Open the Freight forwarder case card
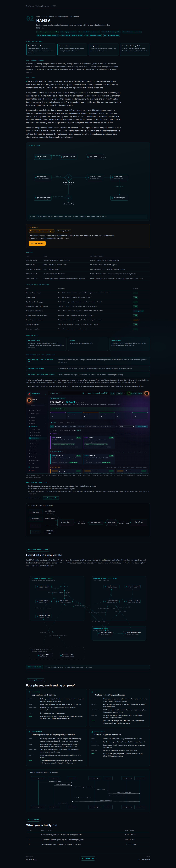This screenshot has width=176, height=868. (41, 50)
